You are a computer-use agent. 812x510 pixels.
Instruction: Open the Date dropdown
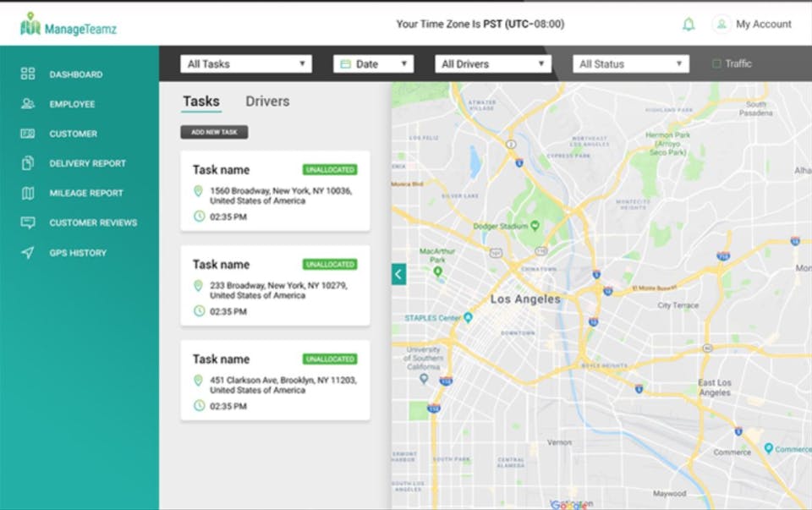(373, 64)
